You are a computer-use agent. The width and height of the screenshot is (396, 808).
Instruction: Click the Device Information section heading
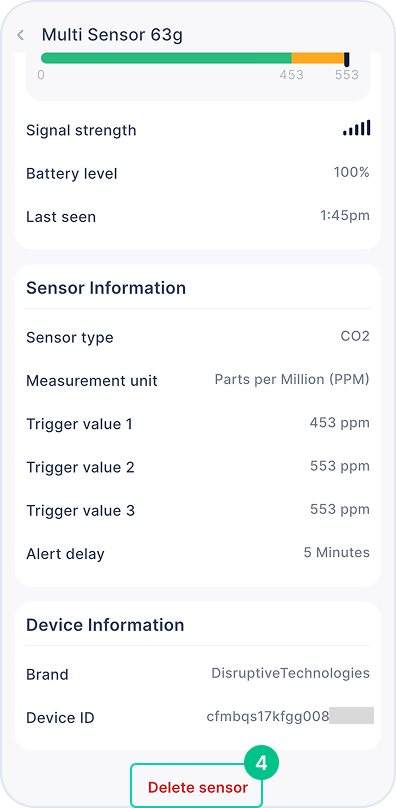point(105,625)
